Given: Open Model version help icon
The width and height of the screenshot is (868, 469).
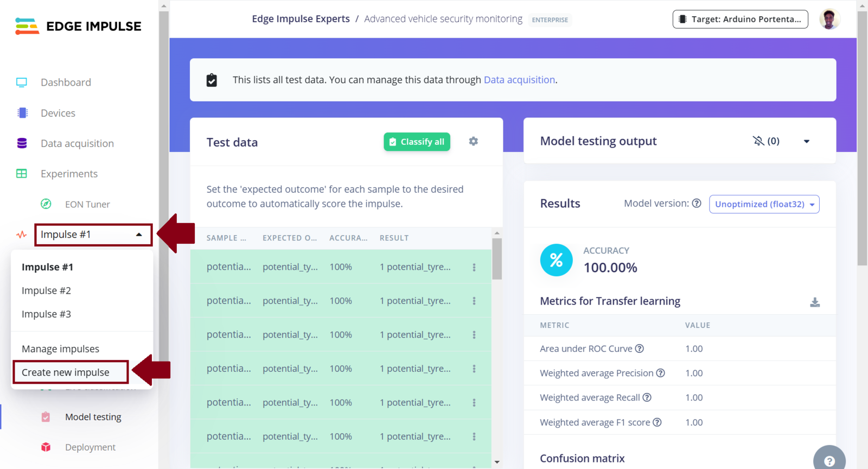Looking at the screenshot, I should 697,203.
